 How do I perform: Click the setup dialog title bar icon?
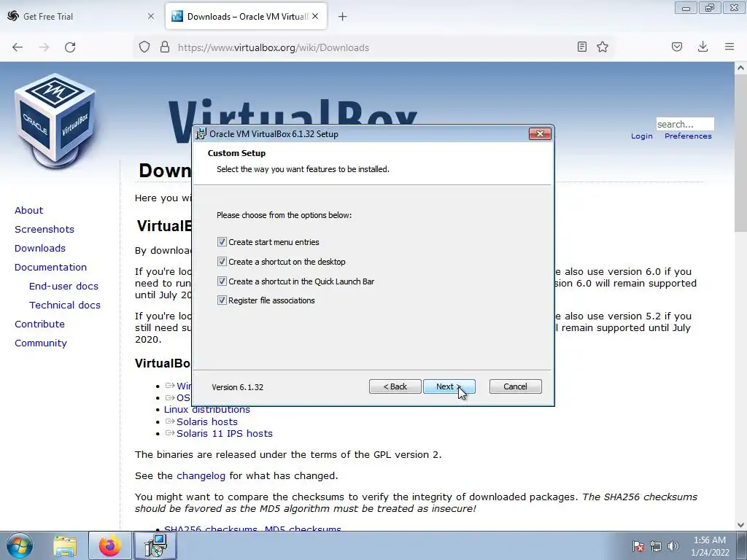point(201,134)
